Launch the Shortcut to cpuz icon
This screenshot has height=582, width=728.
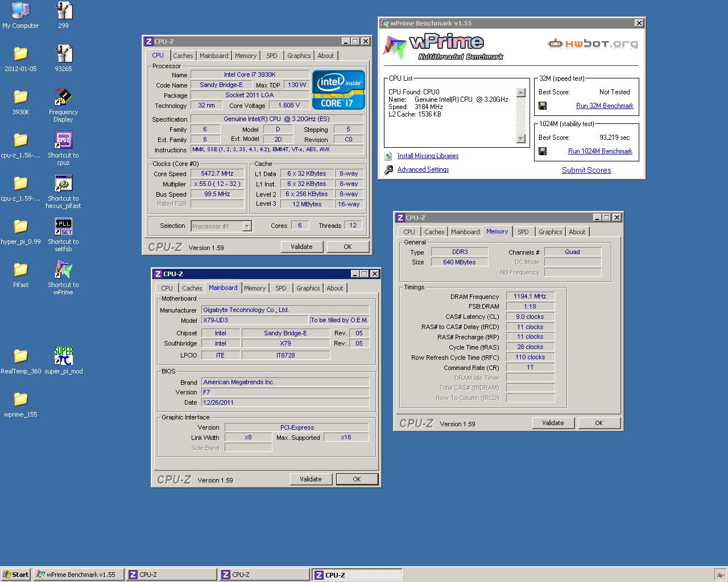pyautogui.click(x=63, y=140)
